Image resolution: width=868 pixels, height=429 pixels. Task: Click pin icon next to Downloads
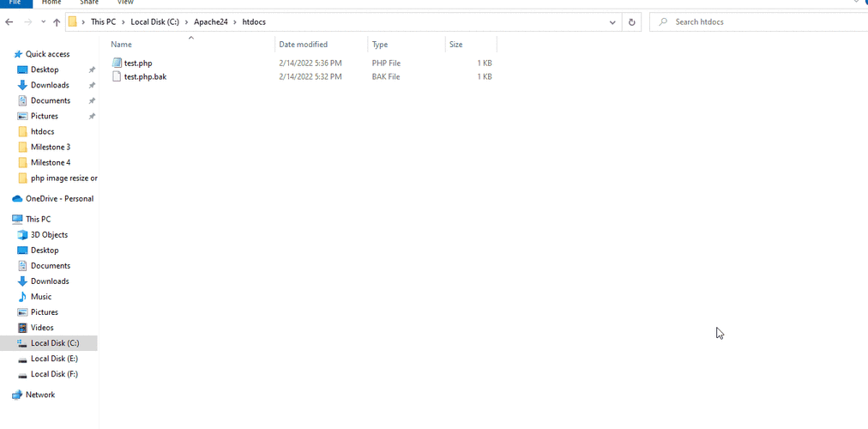tap(92, 85)
